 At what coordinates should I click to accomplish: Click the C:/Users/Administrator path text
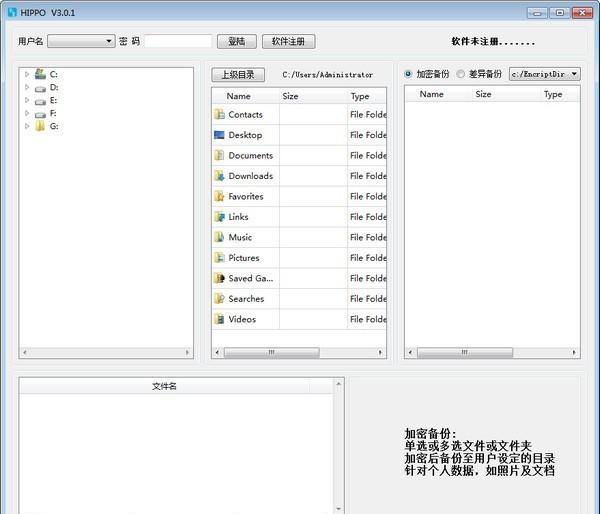(328, 75)
